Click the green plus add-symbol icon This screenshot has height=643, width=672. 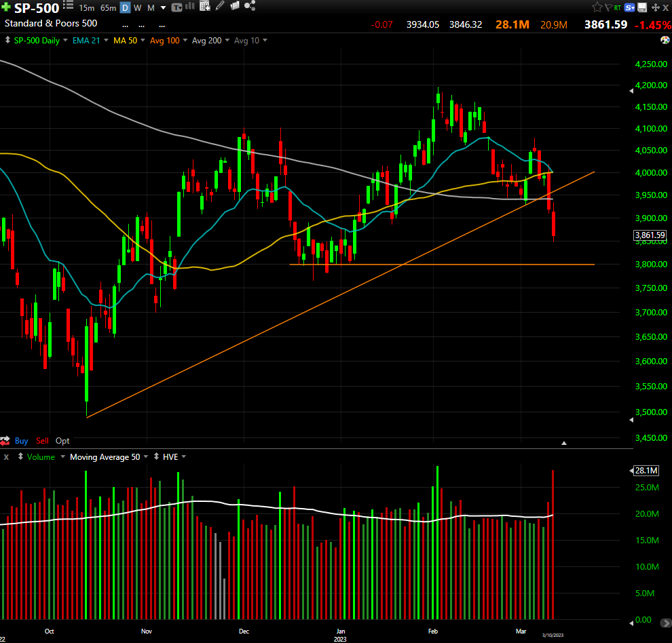[x=5, y=7]
